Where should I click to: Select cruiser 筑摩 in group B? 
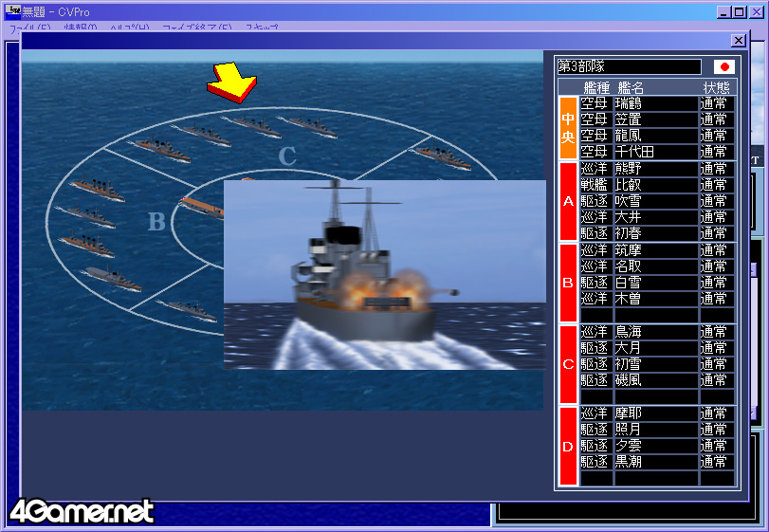click(x=657, y=250)
